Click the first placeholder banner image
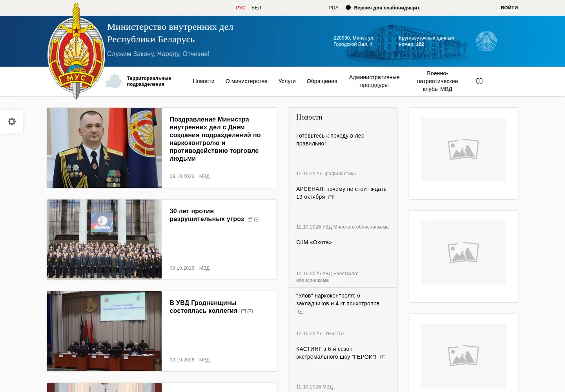565x392 pixels. point(463,149)
